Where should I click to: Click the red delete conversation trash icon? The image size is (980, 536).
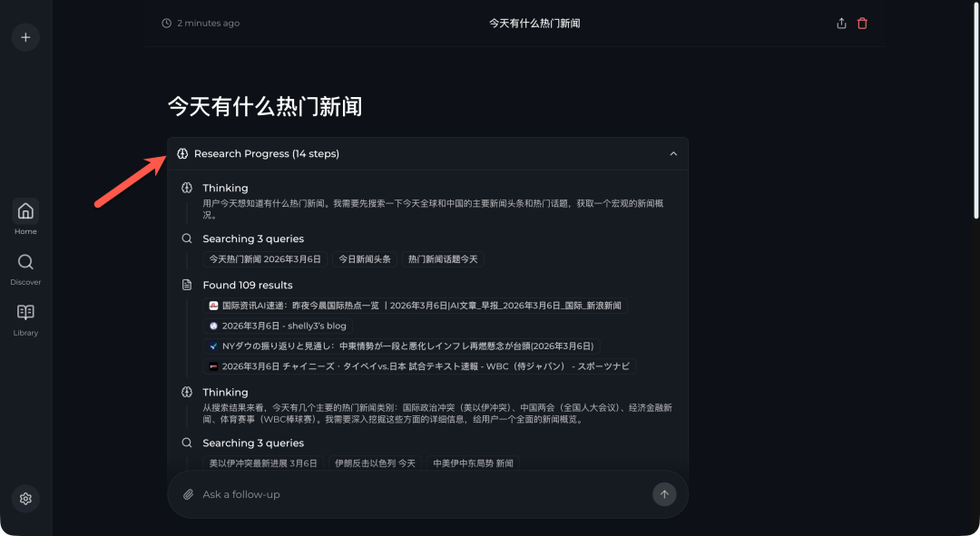(861, 23)
